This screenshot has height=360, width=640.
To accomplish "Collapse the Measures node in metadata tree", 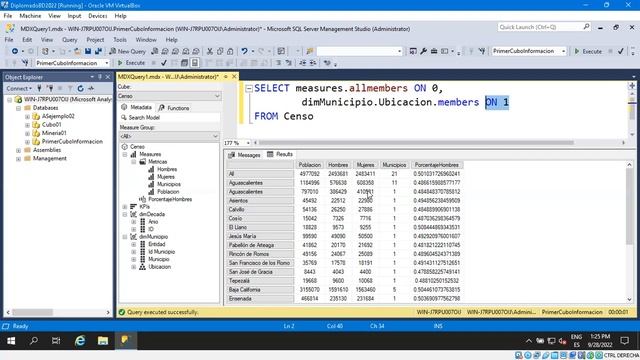I will pyautogui.click(x=125, y=154).
